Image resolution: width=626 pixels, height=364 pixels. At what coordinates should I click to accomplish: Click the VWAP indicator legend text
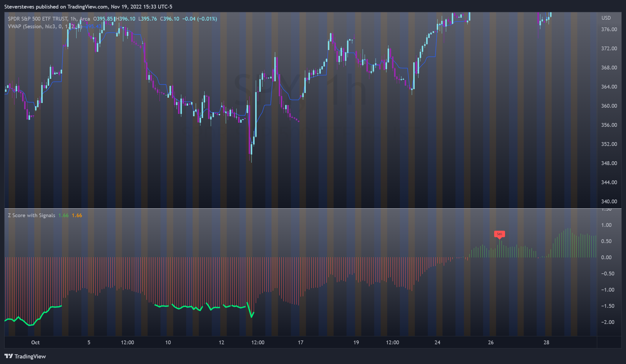point(45,26)
